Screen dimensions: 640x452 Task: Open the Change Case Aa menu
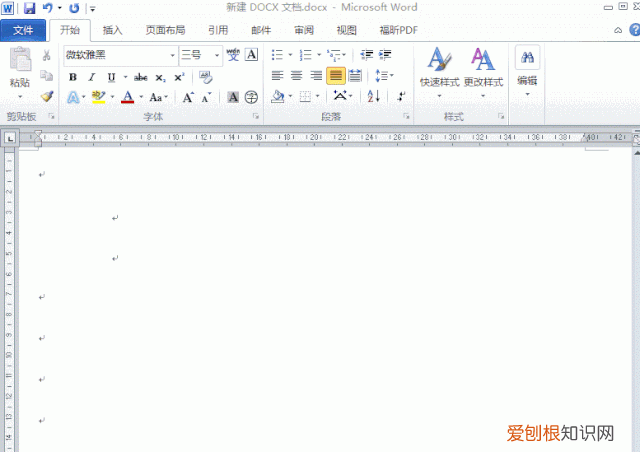[x=158, y=98]
